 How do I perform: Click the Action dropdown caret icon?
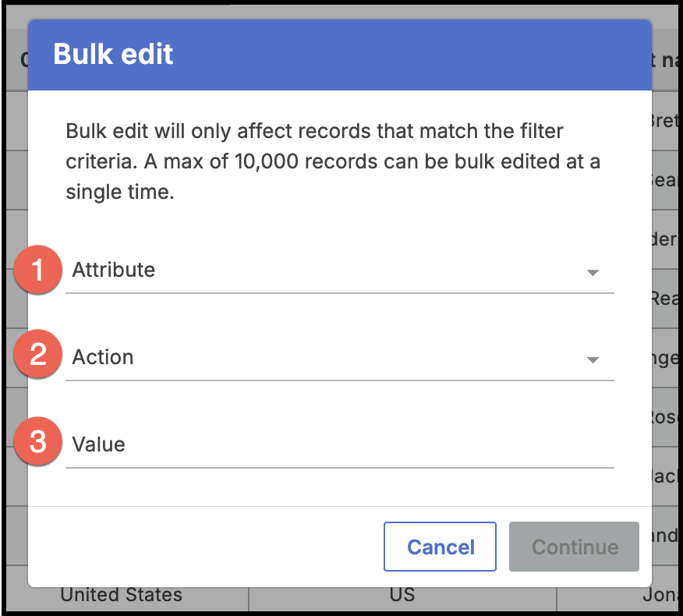(593, 360)
